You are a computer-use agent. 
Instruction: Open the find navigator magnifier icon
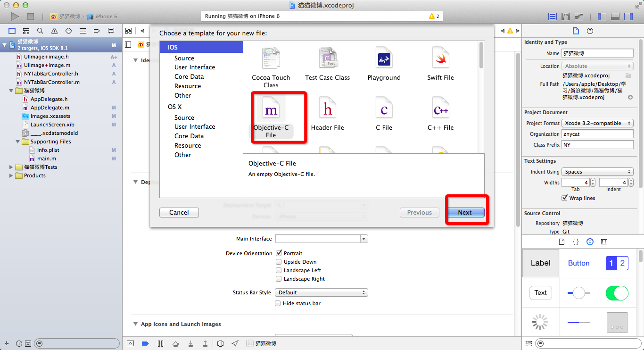click(x=40, y=31)
